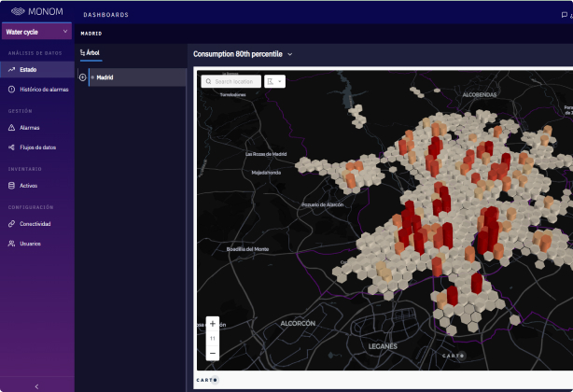Click the Usuarios people icon
Screen dimensions: 573x392
click(x=12, y=244)
